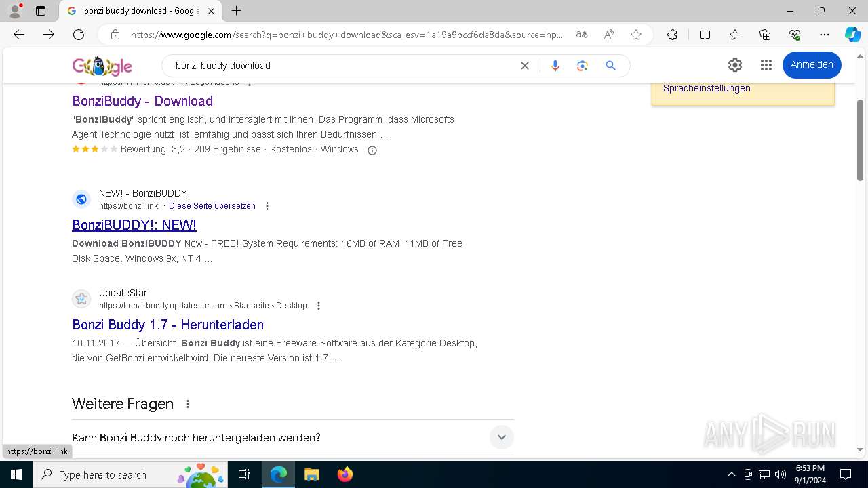
Task: Activate the read aloud icon
Action: tap(609, 35)
